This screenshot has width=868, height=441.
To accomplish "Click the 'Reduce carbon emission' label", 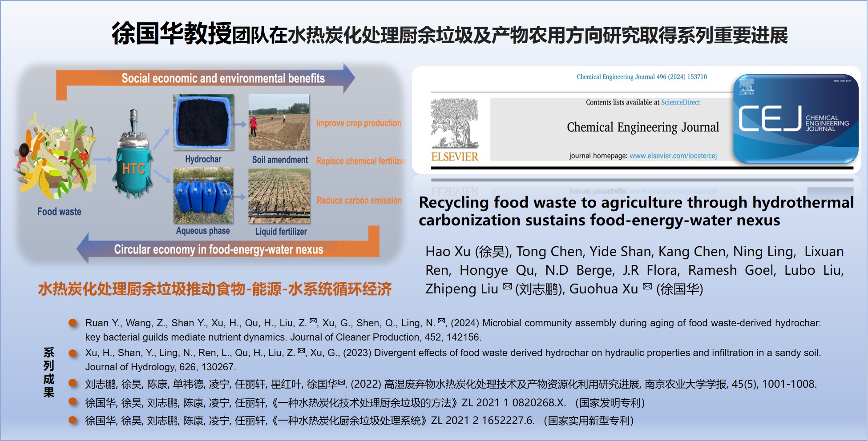I will [359, 200].
